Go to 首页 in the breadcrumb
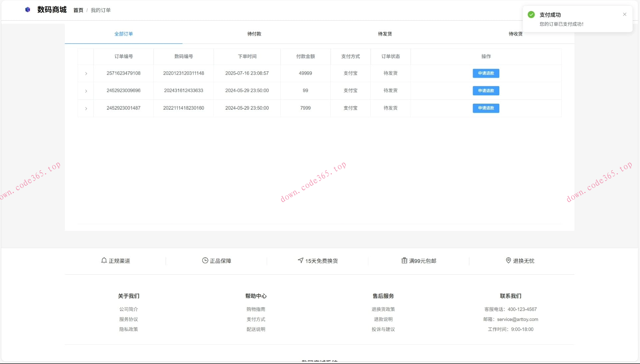 (78, 10)
